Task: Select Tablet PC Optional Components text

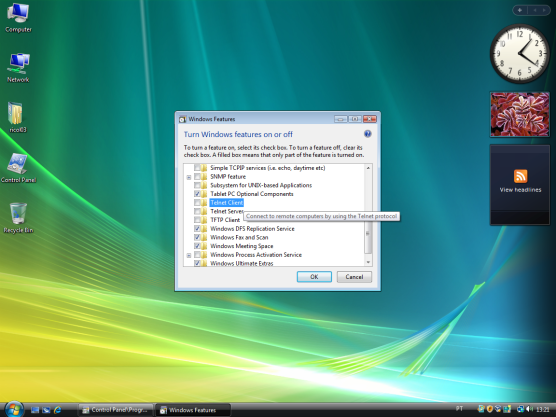Action: click(x=252, y=194)
